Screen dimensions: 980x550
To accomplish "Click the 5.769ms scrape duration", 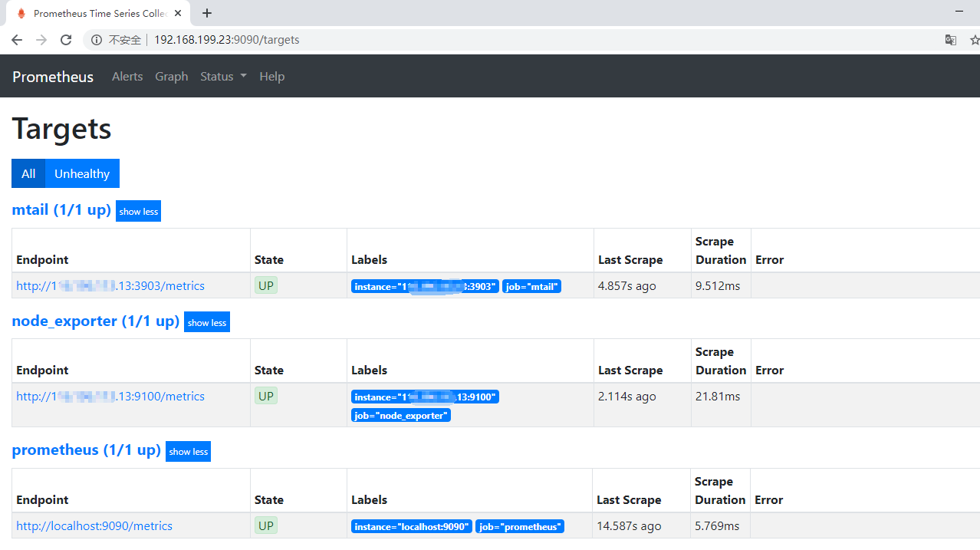I will (717, 525).
